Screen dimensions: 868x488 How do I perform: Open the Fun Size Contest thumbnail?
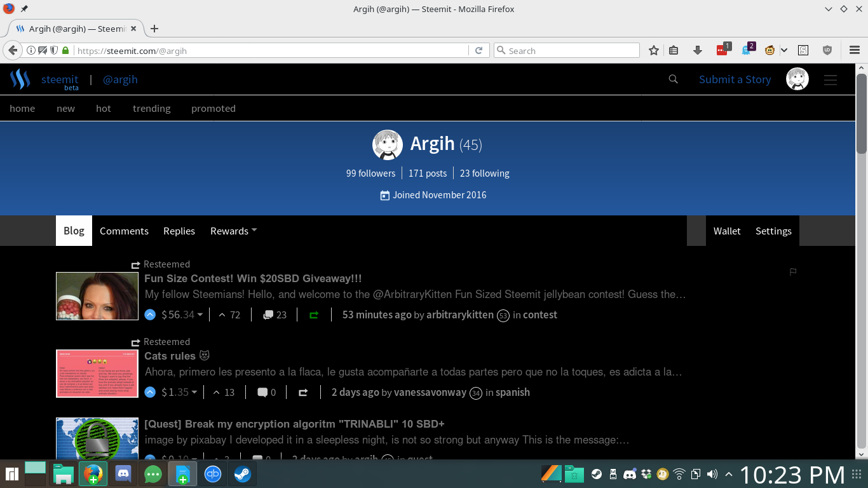click(x=97, y=296)
